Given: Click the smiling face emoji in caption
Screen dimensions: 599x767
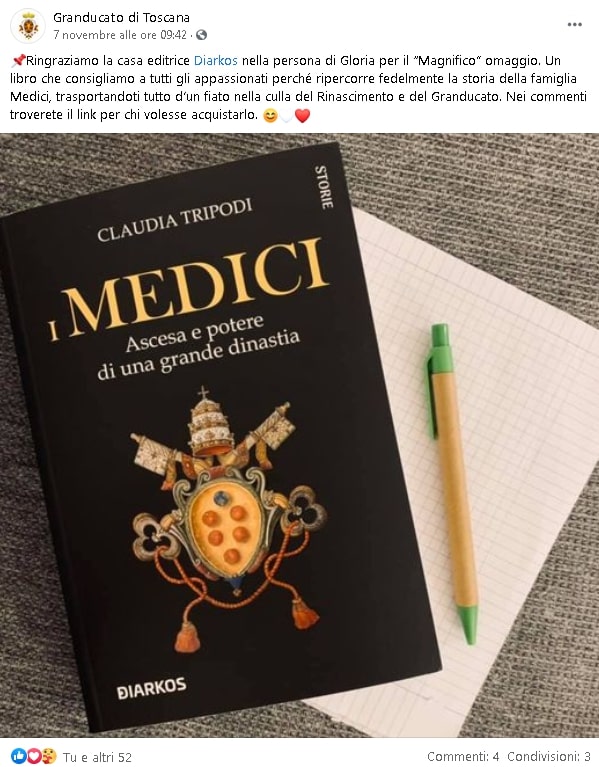Looking at the screenshot, I should click(270, 115).
